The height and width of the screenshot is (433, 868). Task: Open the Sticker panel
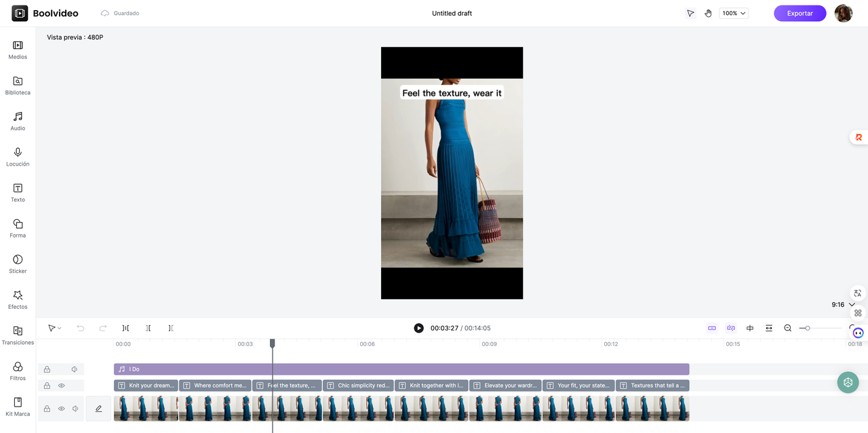[18, 264]
